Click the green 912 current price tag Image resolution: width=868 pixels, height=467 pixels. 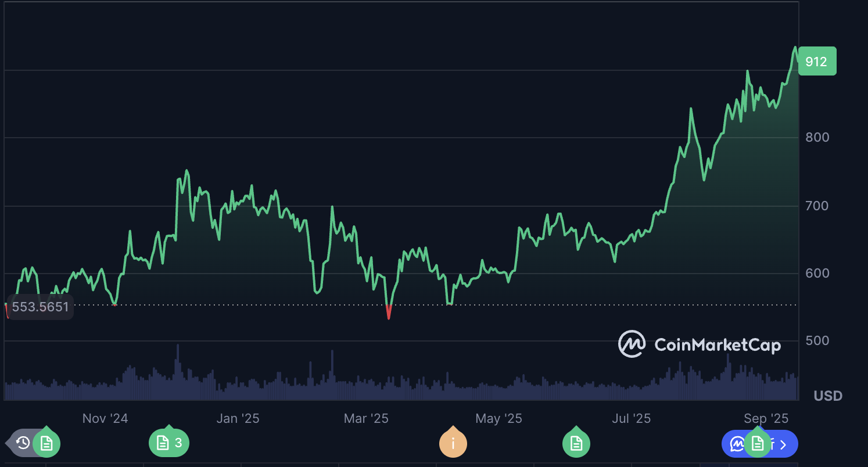coord(817,61)
